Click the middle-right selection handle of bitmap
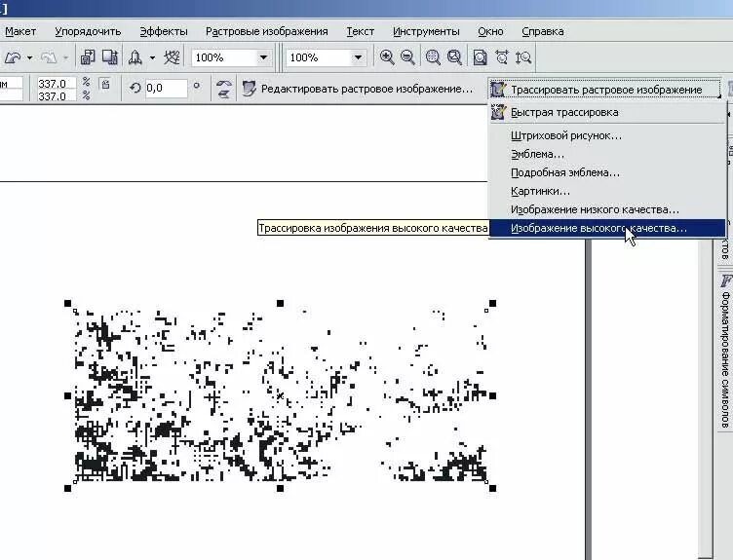The height and width of the screenshot is (560, 733). pyautogui.click(x=492, y=396)
